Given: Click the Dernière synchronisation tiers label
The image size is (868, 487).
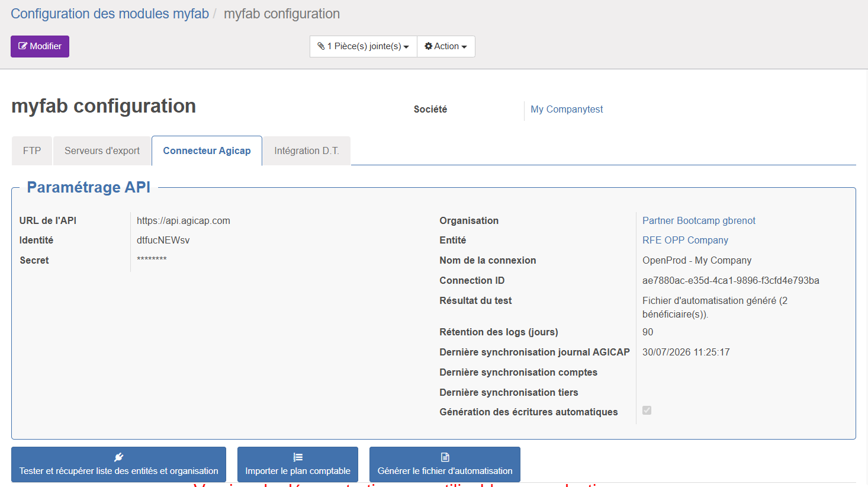Looking at the screenshot, I should (x=509, y=393).
